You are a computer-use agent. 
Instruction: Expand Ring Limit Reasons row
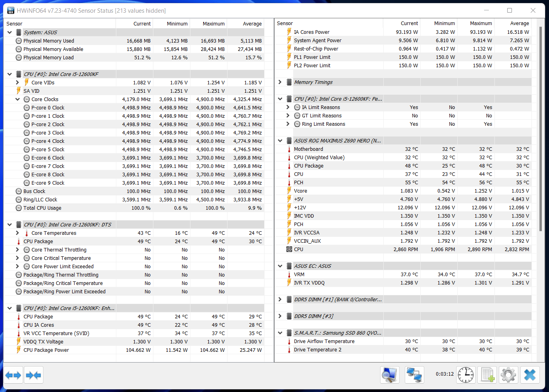click(x=288, y=124)
